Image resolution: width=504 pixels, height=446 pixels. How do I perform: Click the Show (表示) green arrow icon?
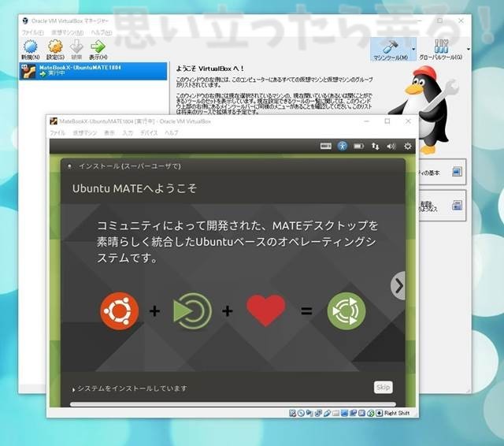(x=98, y=47)
